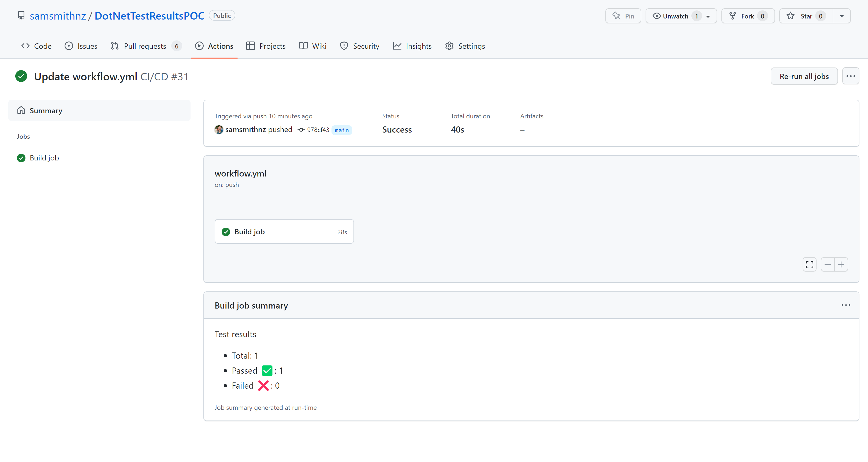This screenshot has width=868, height=462.
Task: Pin the repository with the Pin button
Action: click(x=623, y=16)
